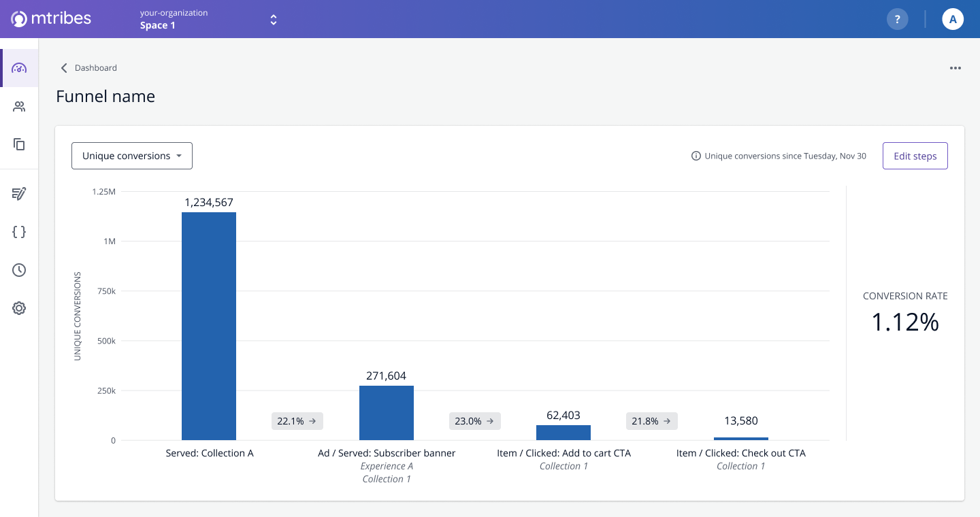This screenshot has height=517, width=980.
Task: Select the Served: Collection A bar
Action: click(x=209, y=327)
